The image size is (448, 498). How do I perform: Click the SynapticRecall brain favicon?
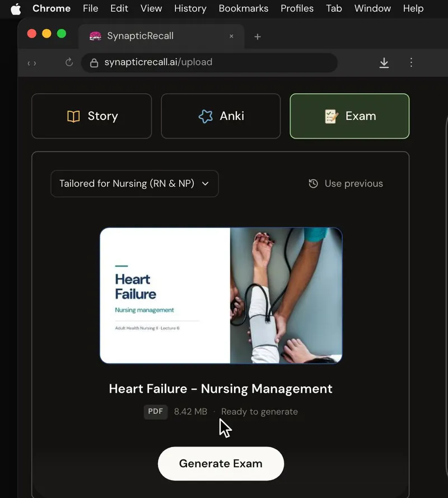pos(95,36)
